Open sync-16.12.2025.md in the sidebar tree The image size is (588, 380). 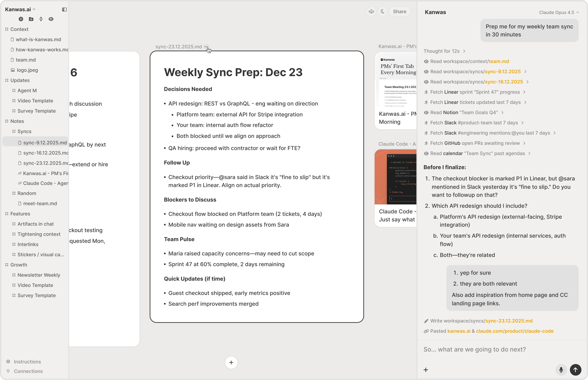(x=46, y=153)
